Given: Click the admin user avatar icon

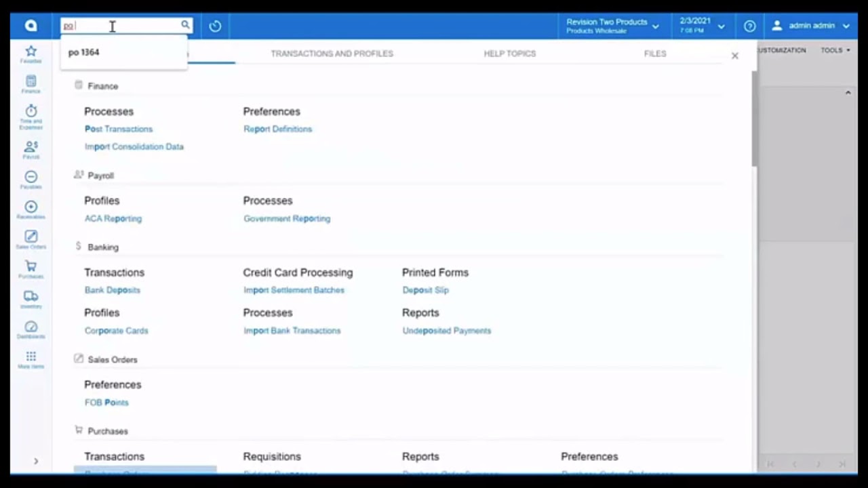Looking at the screenshot, I should click(777, 26).
